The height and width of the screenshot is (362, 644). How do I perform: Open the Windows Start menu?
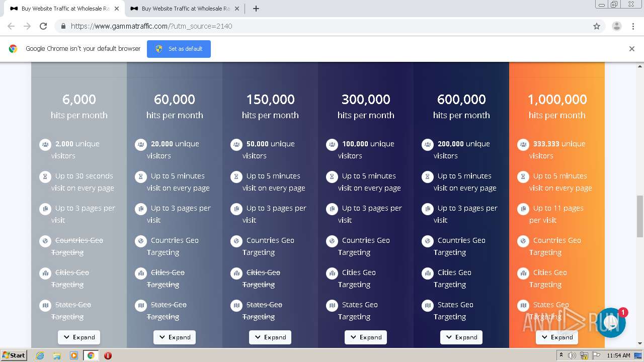tap(14, 355)
